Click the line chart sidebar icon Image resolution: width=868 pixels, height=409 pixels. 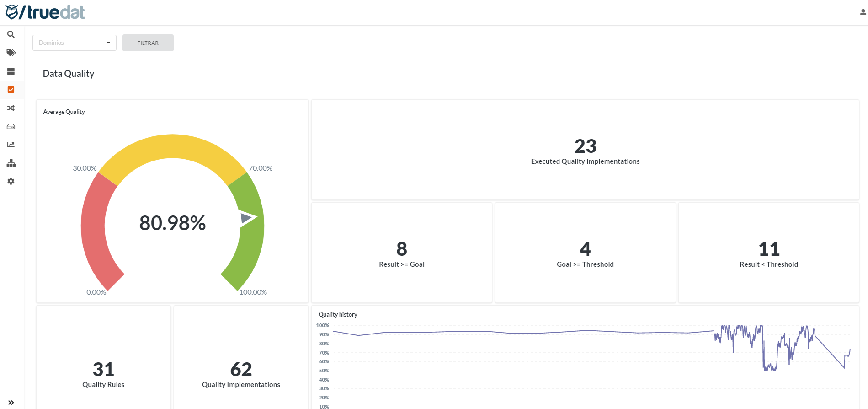point(11,145)
